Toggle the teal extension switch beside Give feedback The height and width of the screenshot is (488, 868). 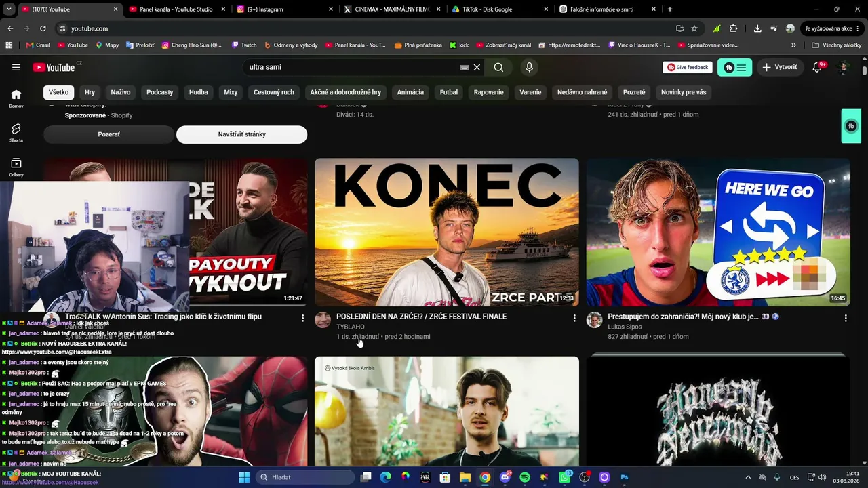(x=735, y=67)
